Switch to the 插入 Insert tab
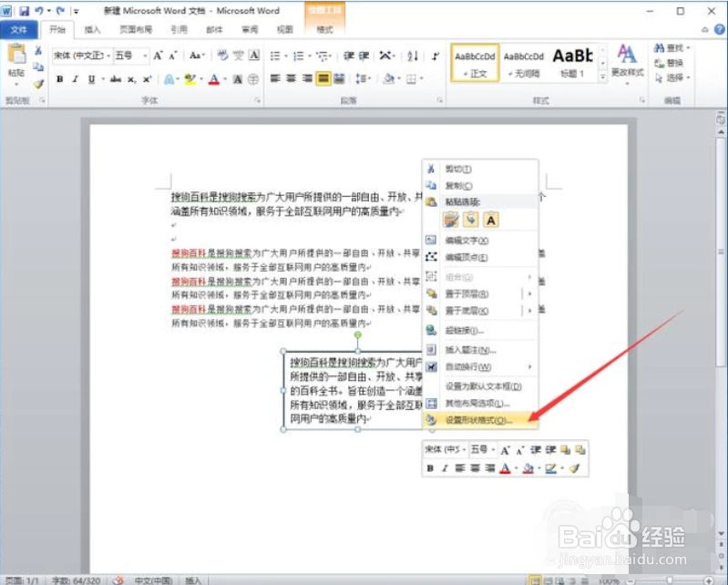728x585 pixels. coord(92,30)
